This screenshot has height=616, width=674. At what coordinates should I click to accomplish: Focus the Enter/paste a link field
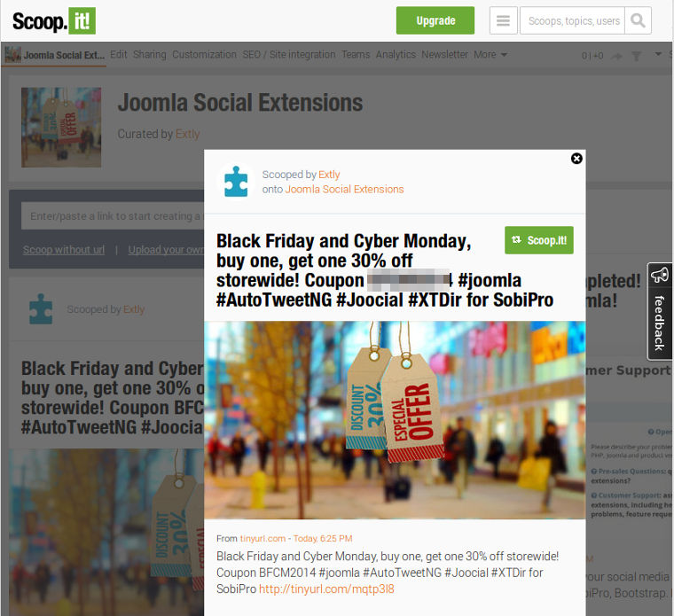click(113, 216)
